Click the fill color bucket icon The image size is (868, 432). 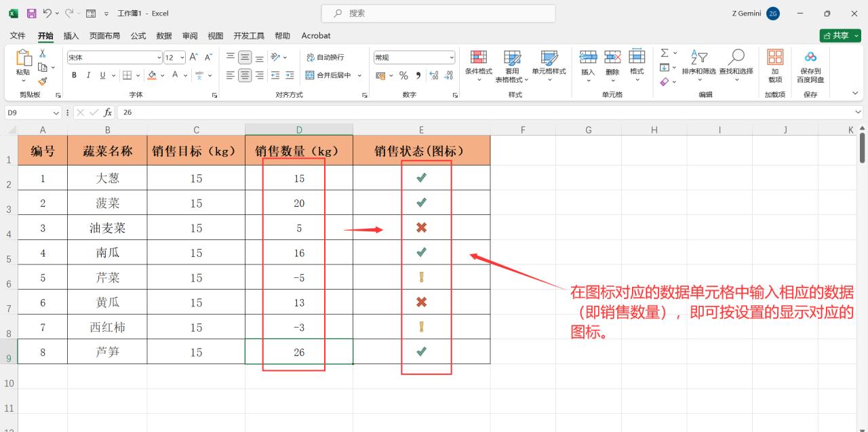pyautogui.click(x=153, y=75)
